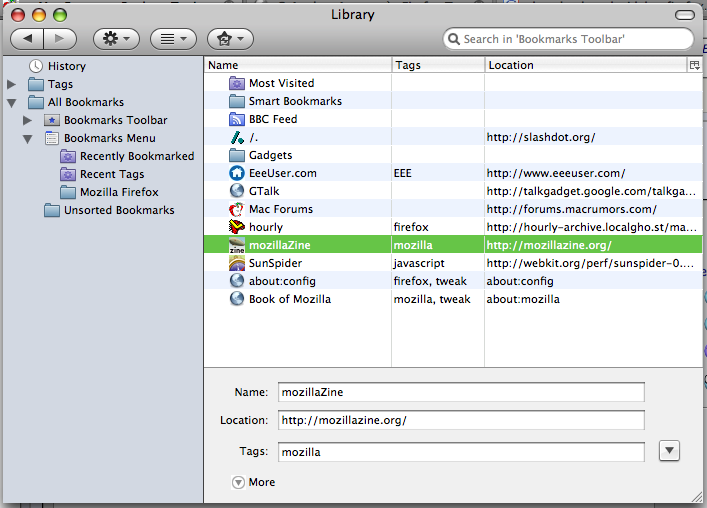The image size is (707, 508).
Task: Click the Search in 'Bookmarks Toolbar' field
Action: (568, 39)
